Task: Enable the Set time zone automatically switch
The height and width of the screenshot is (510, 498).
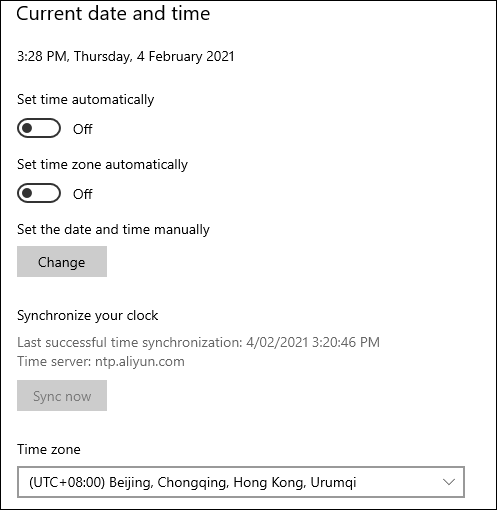Action: click(39, 193)
